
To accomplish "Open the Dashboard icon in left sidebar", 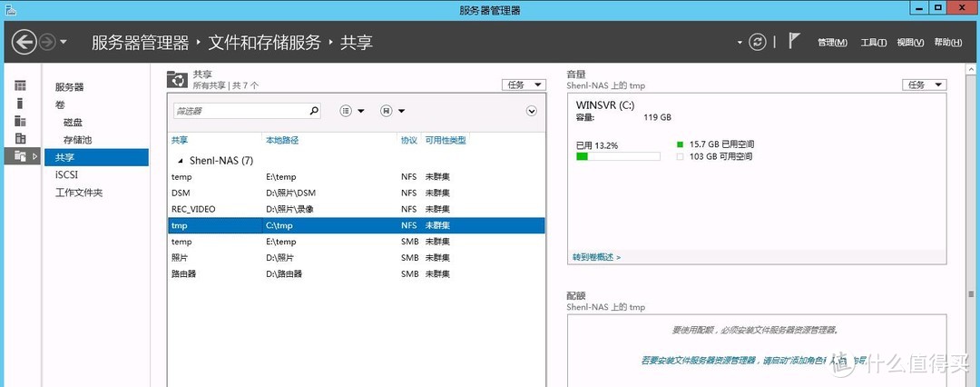I will coord(20,85).
